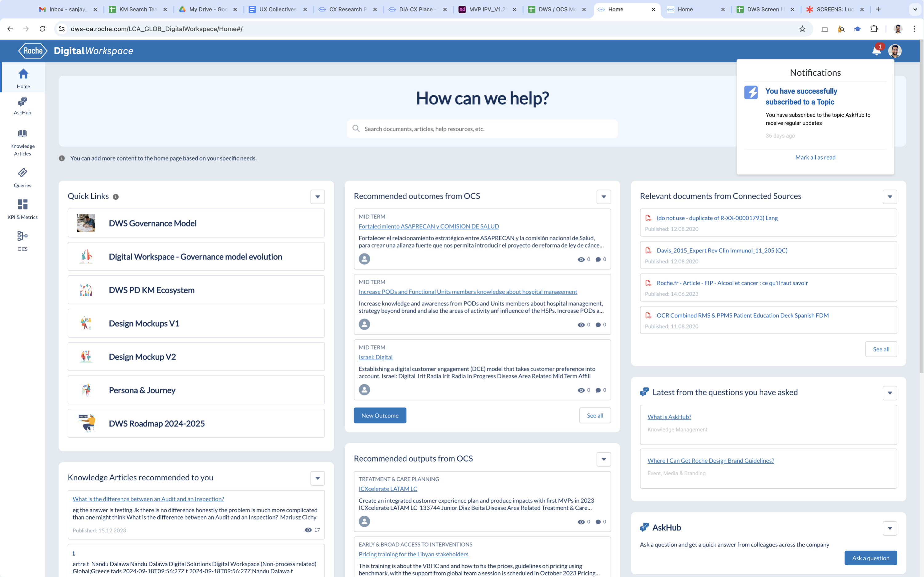The width and height of the screenshot is (924, 577).
Task: Collapse the Quick Links panel dropdown
Action: click(317, 197)
